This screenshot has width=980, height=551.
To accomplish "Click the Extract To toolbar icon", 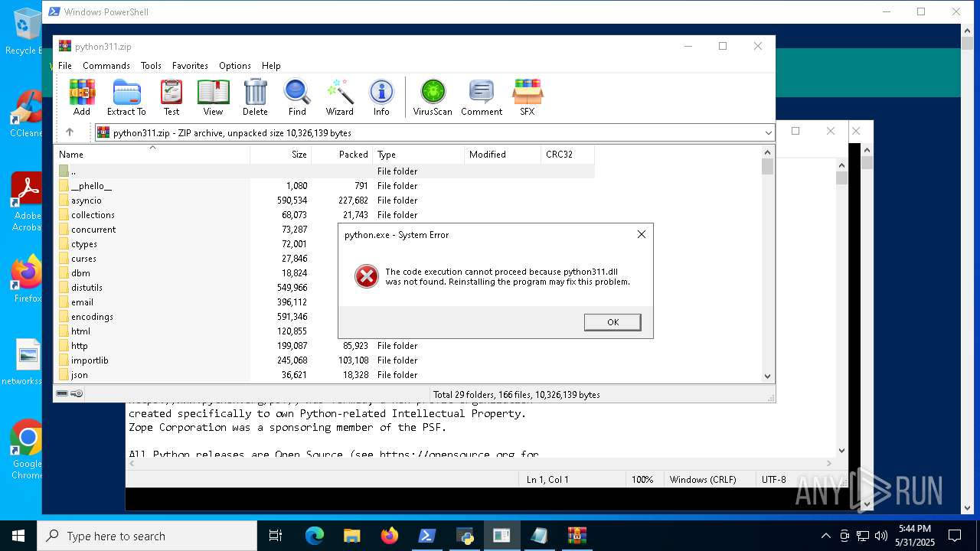I will [x=126, y=97].
